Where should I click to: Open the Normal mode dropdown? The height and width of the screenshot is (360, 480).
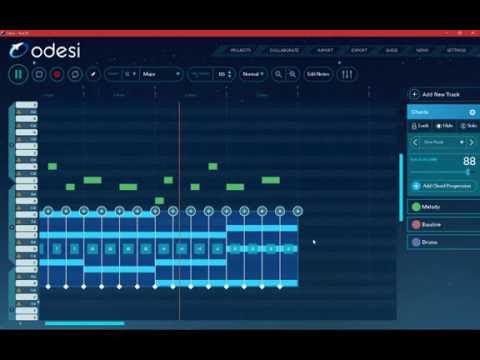click(x=253, y=74)
